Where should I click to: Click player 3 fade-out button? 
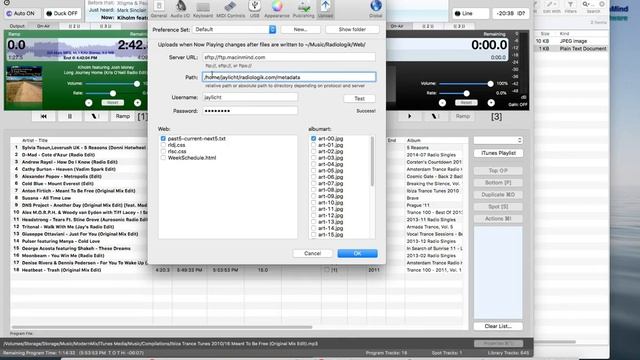tap(436, 116)
